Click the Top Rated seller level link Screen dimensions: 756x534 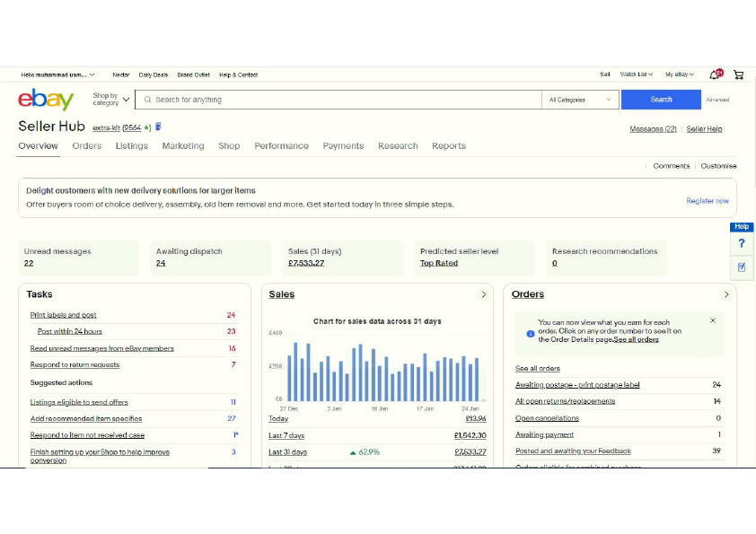[439, 263]
